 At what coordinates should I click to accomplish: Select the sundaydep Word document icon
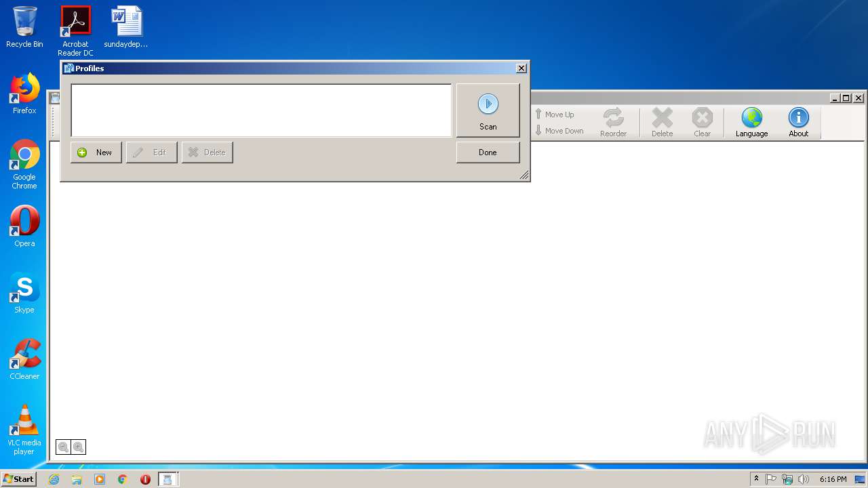[x=126, y=27]
